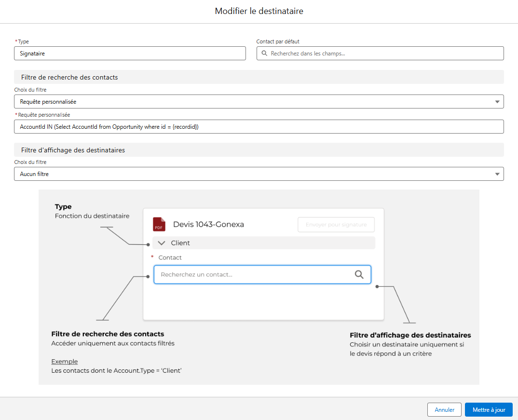Viewport: 518px width, 420px height.
Task: Click the Devis 1043-Gonexa document title
Action: click(208, 224)
